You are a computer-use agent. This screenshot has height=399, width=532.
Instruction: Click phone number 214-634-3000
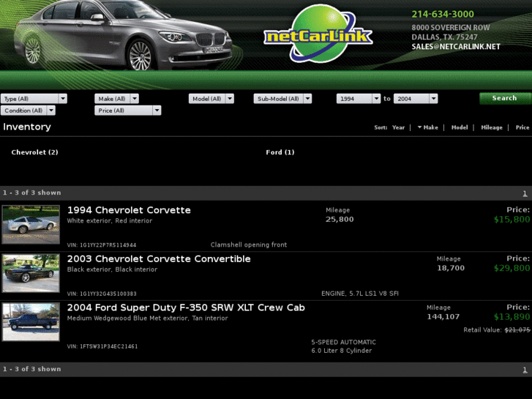pyautogui.click(x=443, y=14)
